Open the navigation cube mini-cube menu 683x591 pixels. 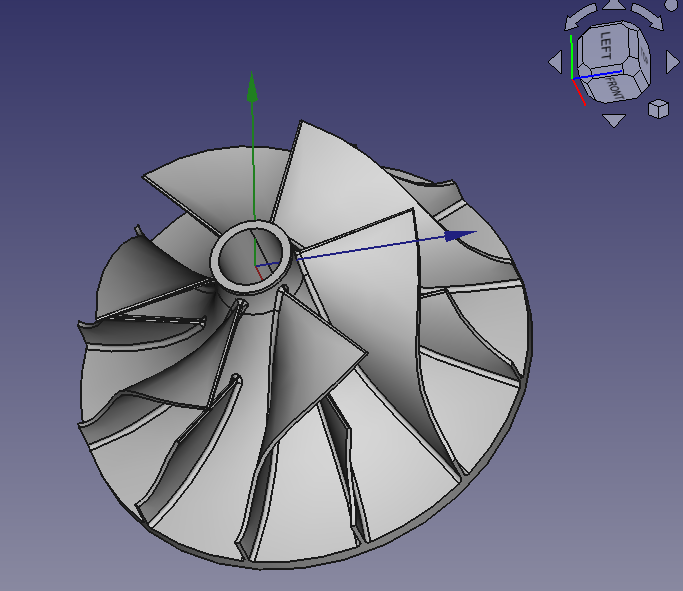[658, 109]
